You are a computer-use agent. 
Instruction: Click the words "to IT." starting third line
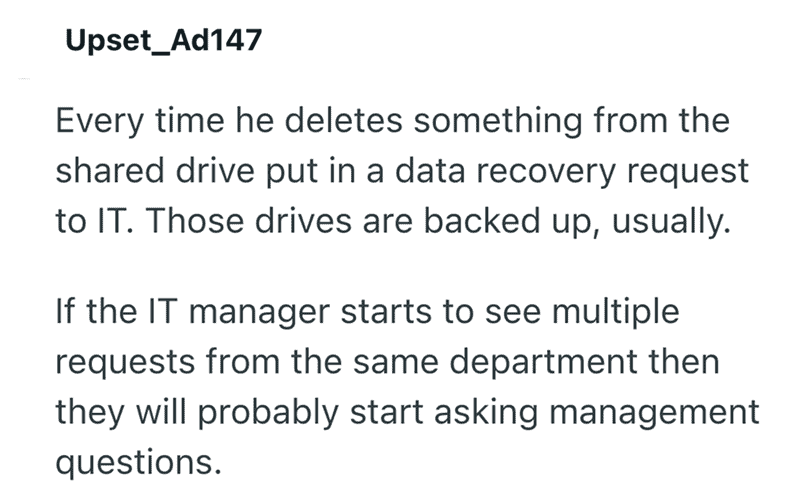pyautogui.click(x=95, y=222)
